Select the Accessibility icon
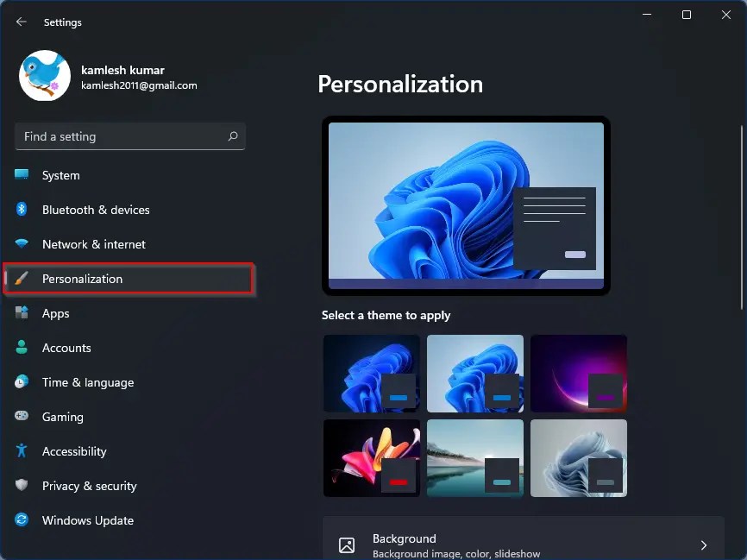 pyautogui.click(x=22, y=451)
